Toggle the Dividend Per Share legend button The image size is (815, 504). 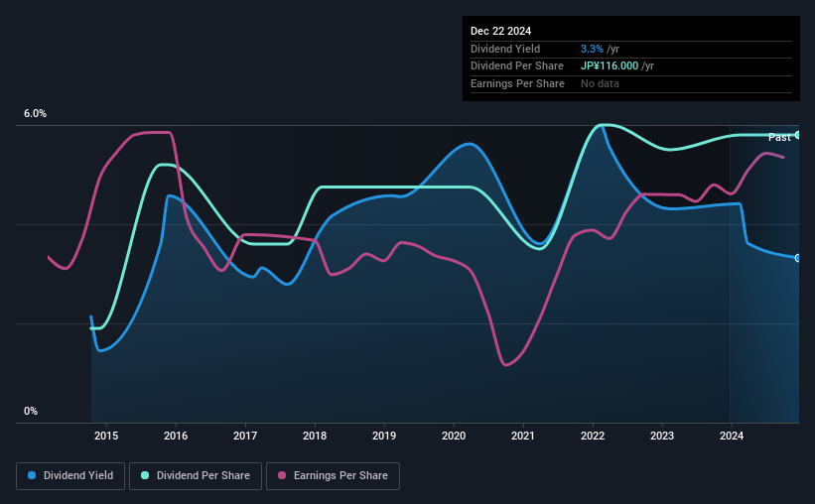coord(196,476)
